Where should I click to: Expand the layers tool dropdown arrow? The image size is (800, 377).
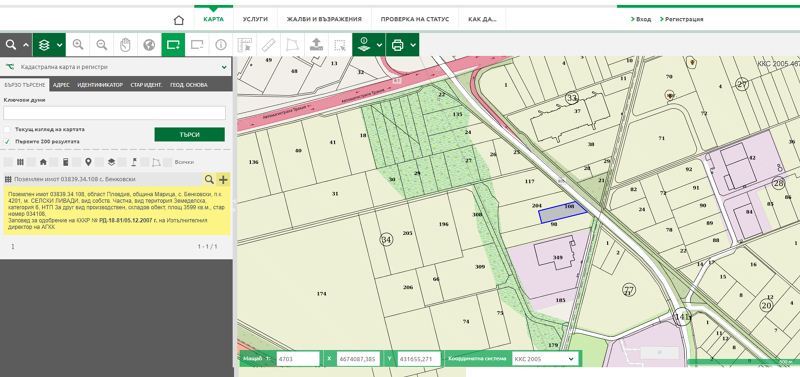point(60,45)
